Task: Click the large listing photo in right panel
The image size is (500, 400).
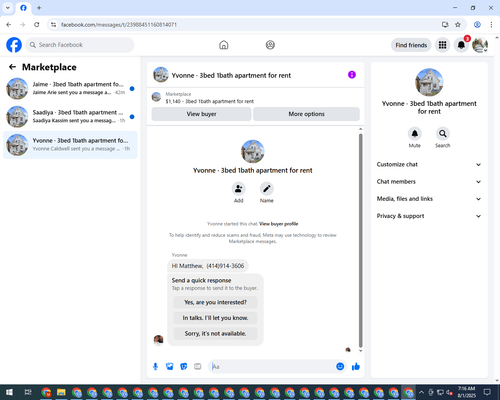Action: [x=429, y=82]
